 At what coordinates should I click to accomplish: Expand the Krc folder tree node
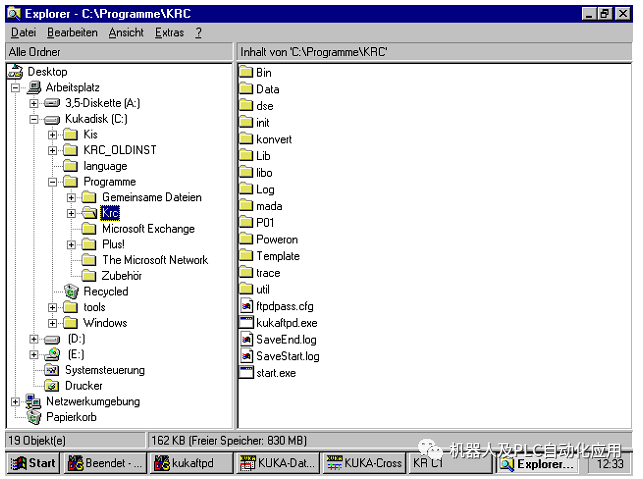click(71, 213)
